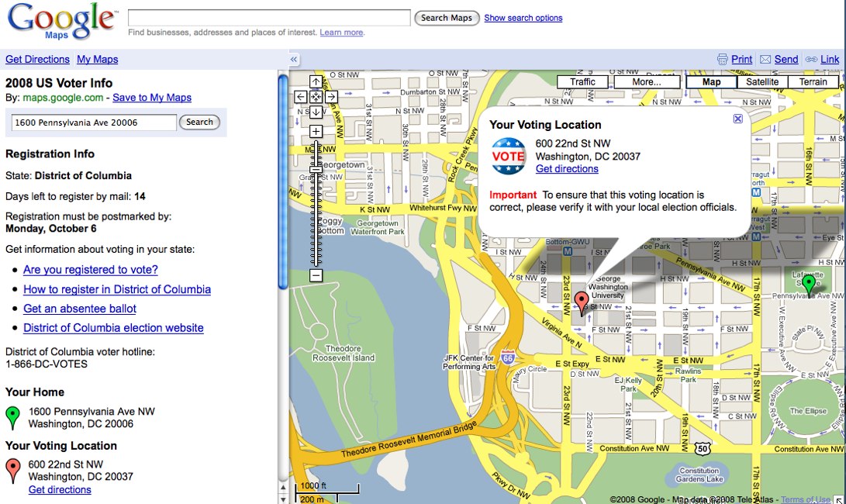The width and height of the screenshot is (846, 504).
Task: Open the My Maps tab
Action: (97, 60)
